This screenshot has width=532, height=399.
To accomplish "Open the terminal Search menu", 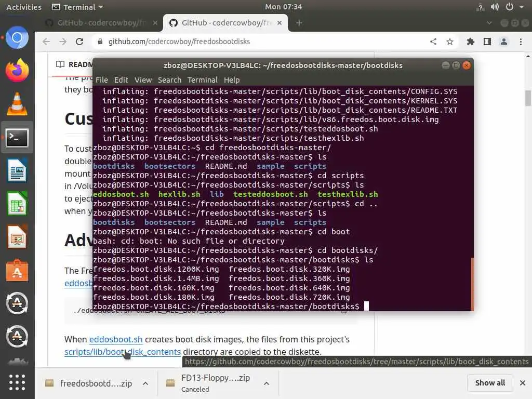I will pos(169,79).
